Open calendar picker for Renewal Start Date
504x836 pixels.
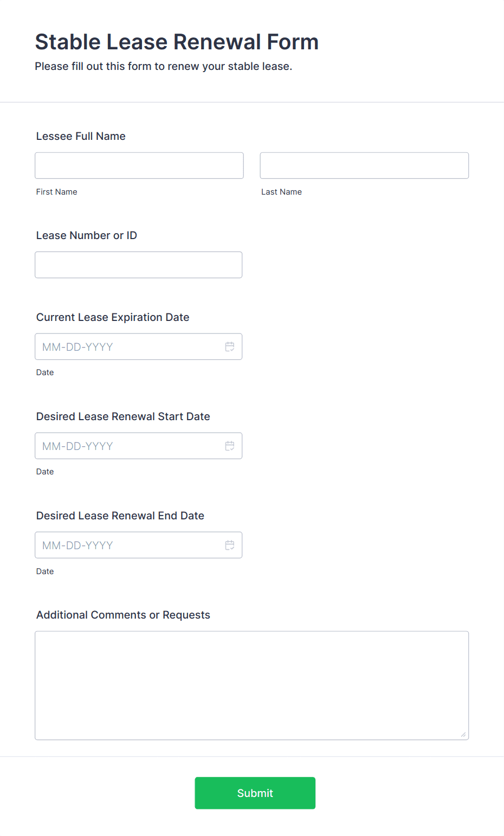(230, 446)
